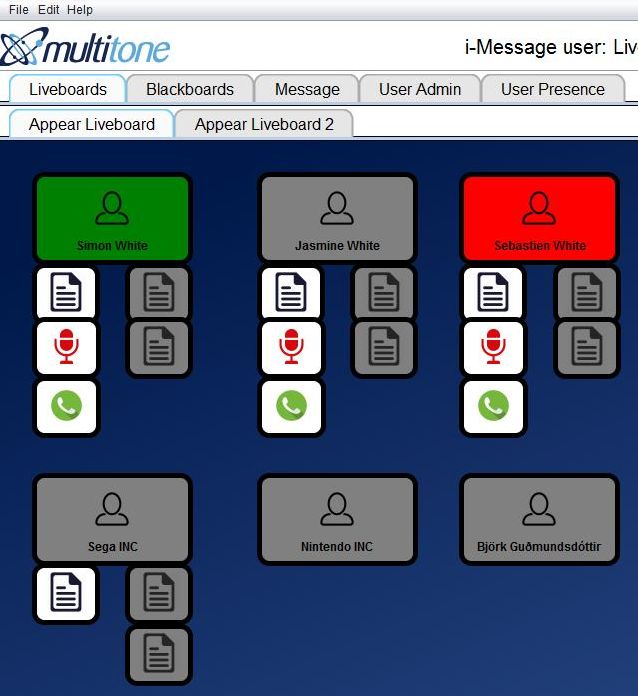Click the Multitone logo
This screenshot has width=638, height=696.
[85, 46]
